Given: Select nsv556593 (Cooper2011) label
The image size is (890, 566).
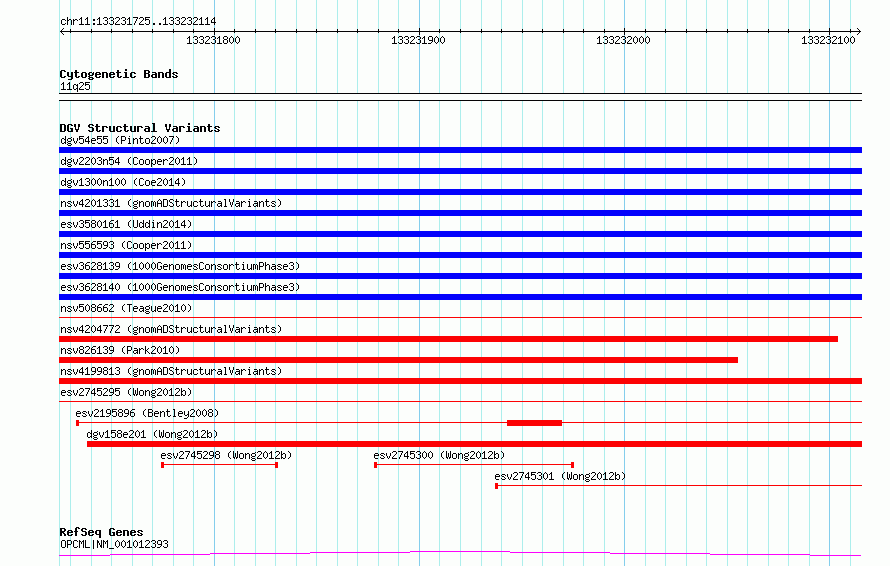Looking at the screenshot, I should 126,245.
